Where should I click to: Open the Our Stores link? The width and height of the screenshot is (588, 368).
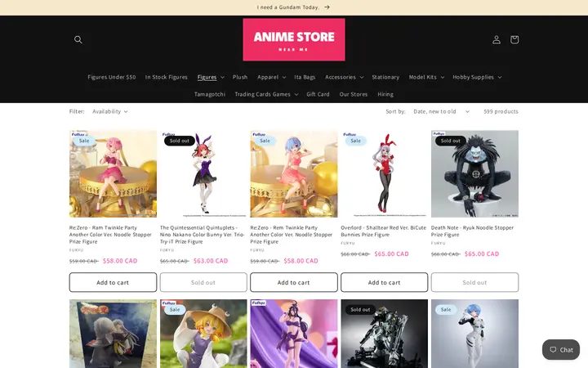354,94
